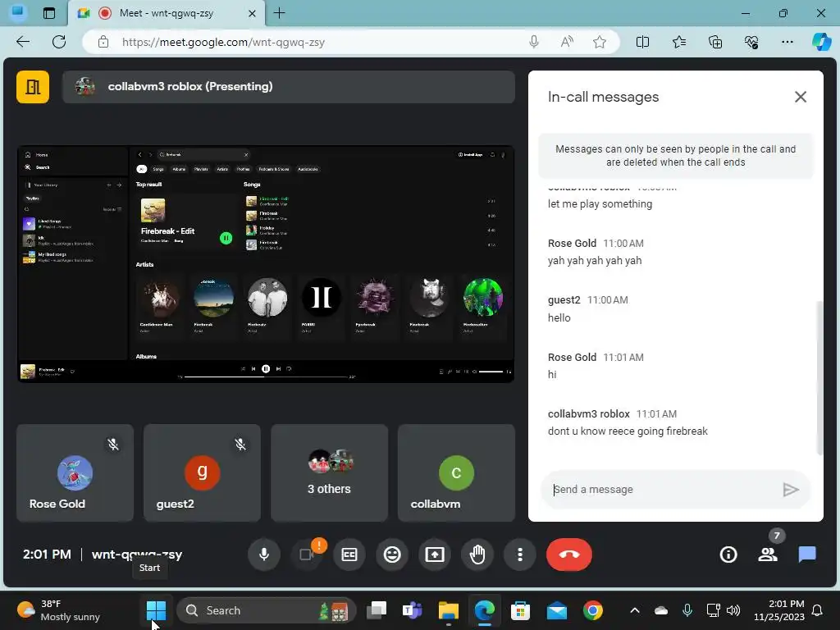Screen dimensions: 840x630
Task: Click the taskbar Search box
Action: (x=267, y=610)
